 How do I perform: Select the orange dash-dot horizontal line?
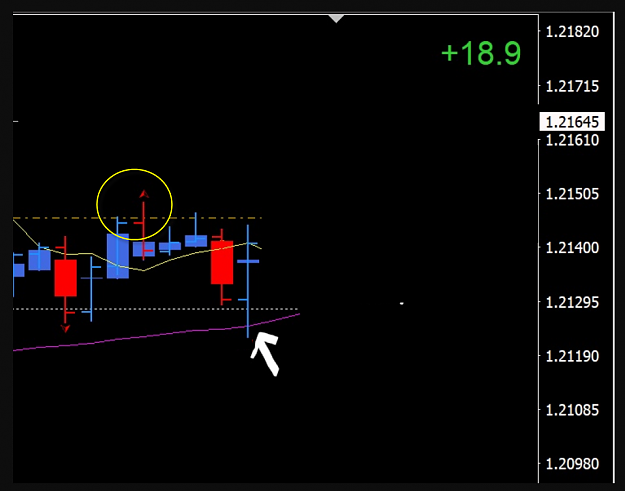[x=137, y=218]
